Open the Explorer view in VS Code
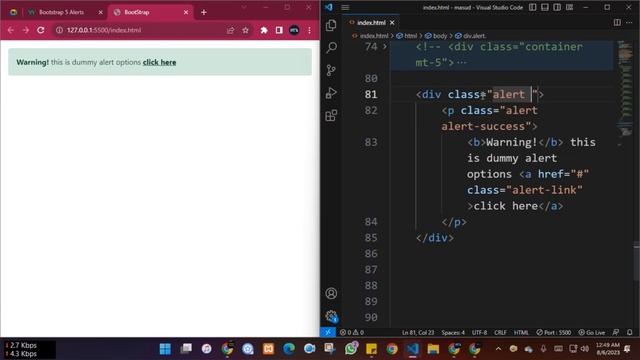 (x=331, y=25)
